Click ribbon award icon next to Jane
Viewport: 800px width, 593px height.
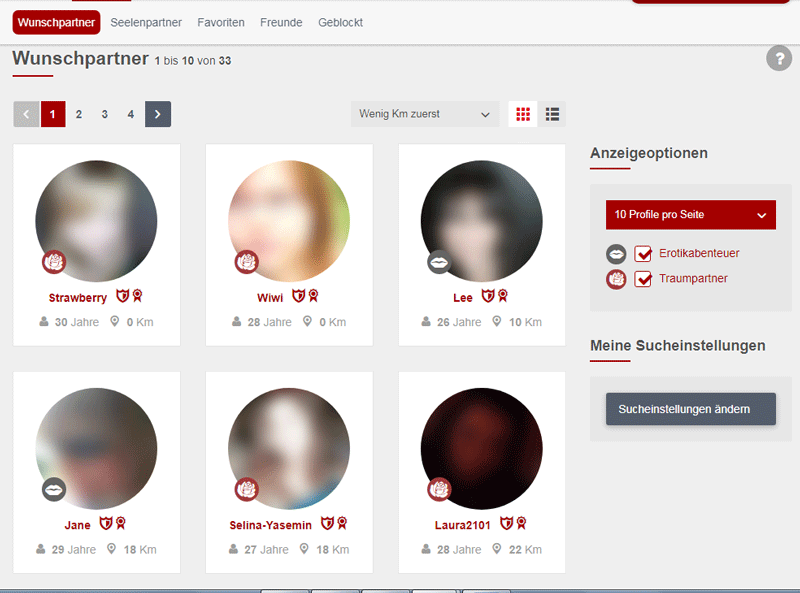pyautogui.click(x=120, y=524)
